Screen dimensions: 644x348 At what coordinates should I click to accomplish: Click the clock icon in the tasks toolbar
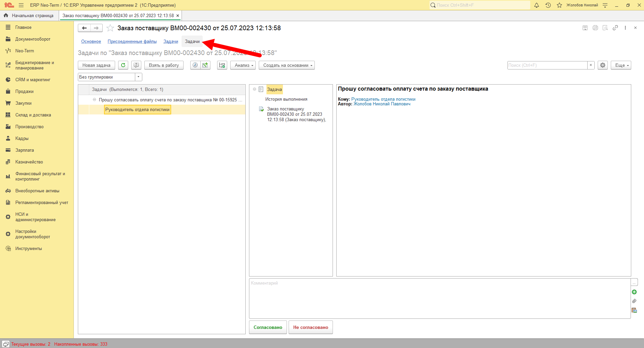coord(195,65)
